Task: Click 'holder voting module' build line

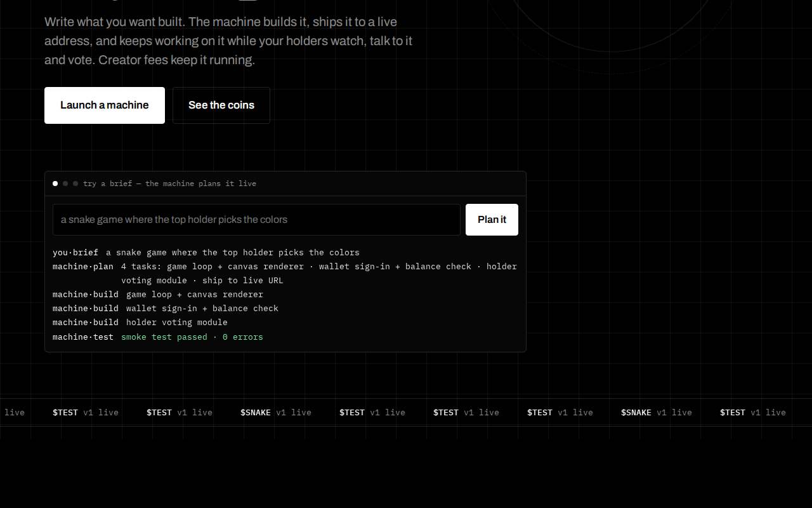Action: click(176, 322)
